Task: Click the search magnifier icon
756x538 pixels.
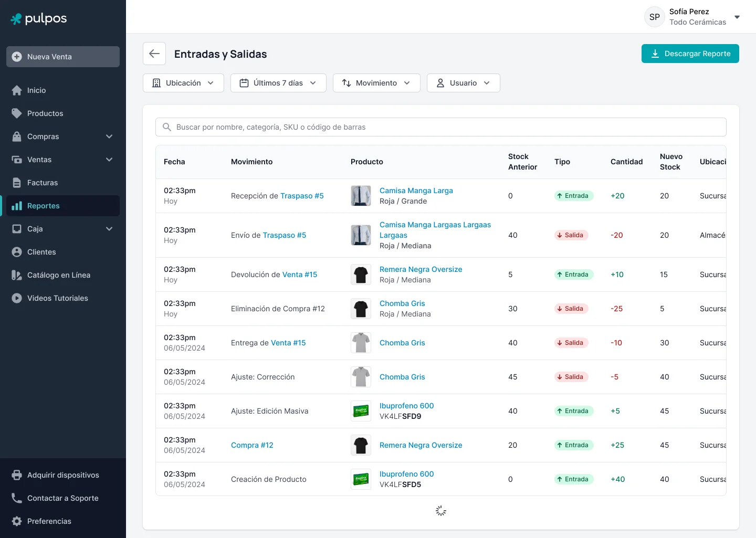Action: [x=167, y=127]
